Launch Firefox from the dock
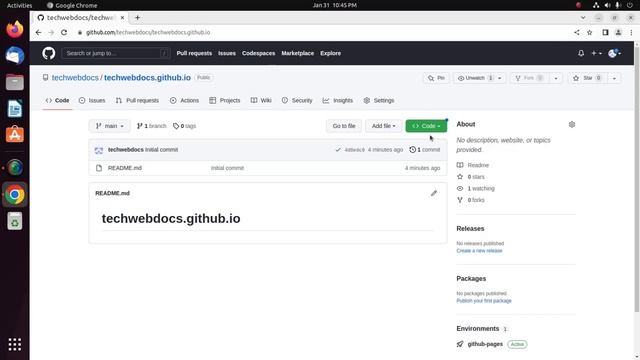Image resolution: width=640 pixels, height=360 pixels. [15, 29]
